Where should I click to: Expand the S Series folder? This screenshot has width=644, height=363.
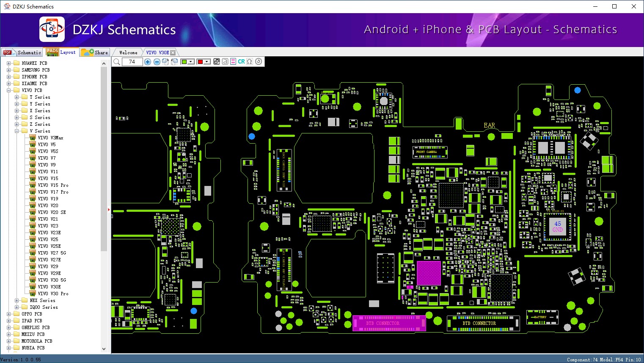[17, 117]
